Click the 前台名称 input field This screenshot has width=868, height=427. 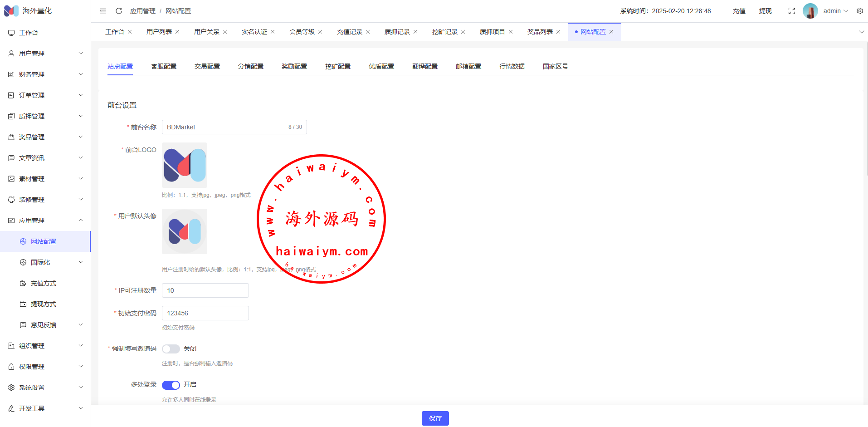(x=225, y=127)
